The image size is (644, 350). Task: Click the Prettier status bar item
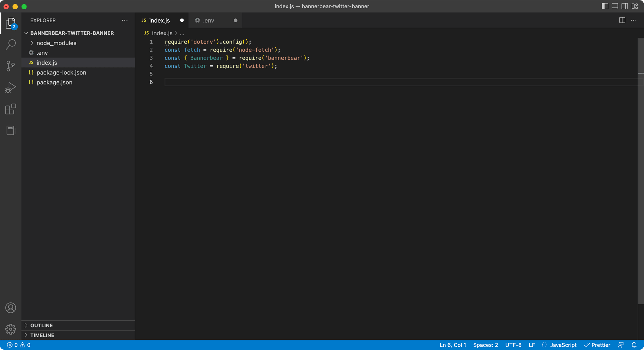point(597,345)
